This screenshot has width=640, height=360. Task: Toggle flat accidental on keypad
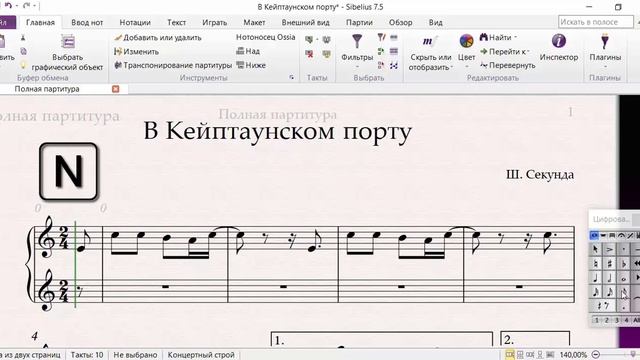click(624, 264)
